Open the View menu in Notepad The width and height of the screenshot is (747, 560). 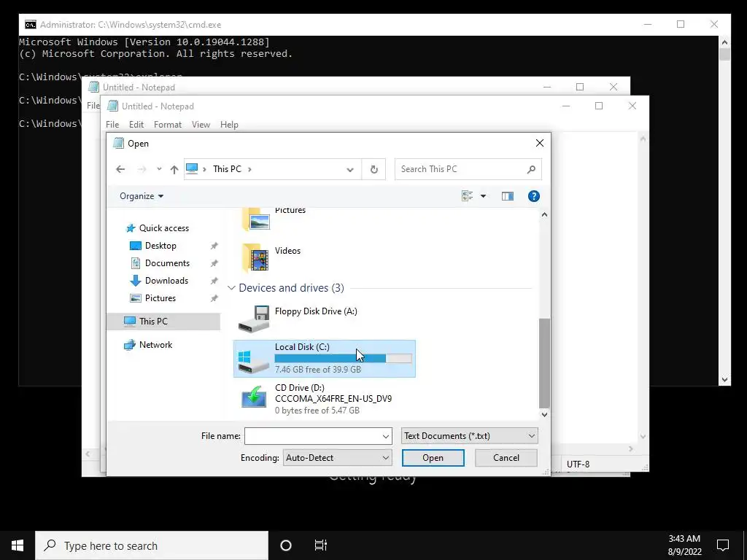point(201,125)
